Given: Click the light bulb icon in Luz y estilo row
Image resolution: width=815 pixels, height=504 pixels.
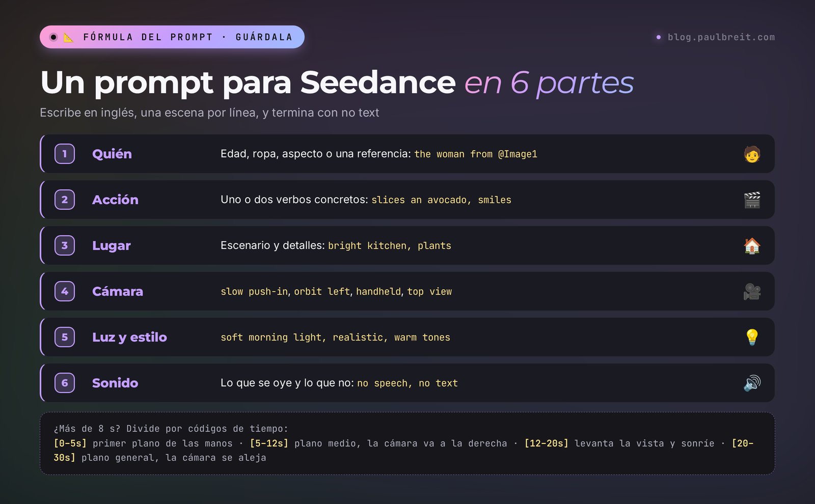Looking at the screenshot, I should (x=752, y=337).
